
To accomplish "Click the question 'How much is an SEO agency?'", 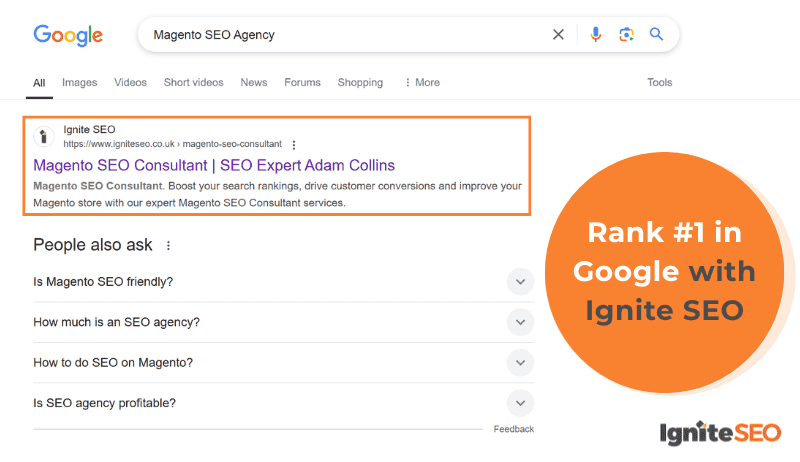I will click(116, 322).
